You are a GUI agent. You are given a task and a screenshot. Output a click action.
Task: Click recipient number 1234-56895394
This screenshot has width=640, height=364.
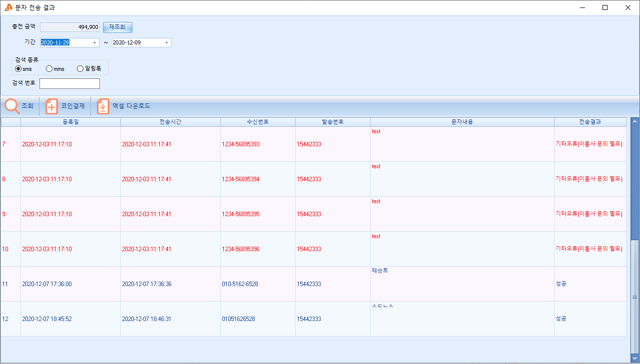tap(241, 179)
